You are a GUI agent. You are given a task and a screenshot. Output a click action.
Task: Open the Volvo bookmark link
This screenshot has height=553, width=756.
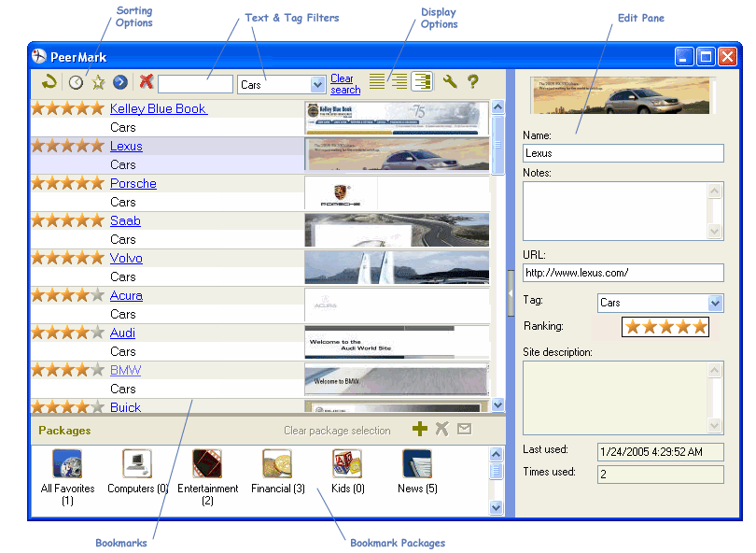click(x=126, y=258)
